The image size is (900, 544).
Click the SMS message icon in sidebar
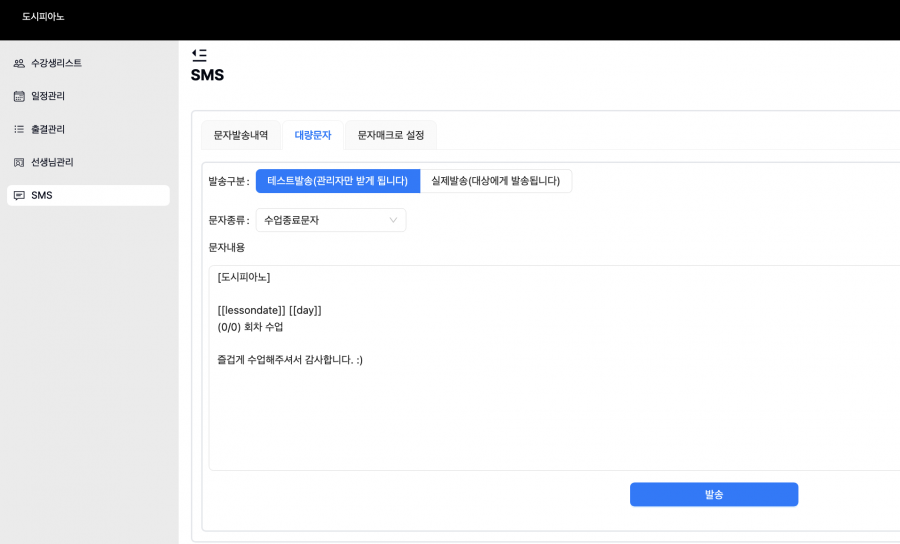(19, 196)
